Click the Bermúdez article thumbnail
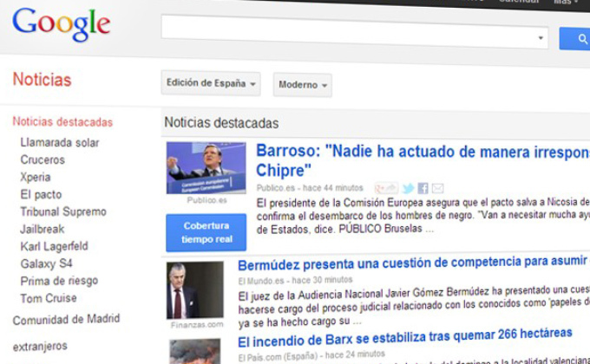The height and width of the screenshot is (364, 590). [x=195, y=290]
